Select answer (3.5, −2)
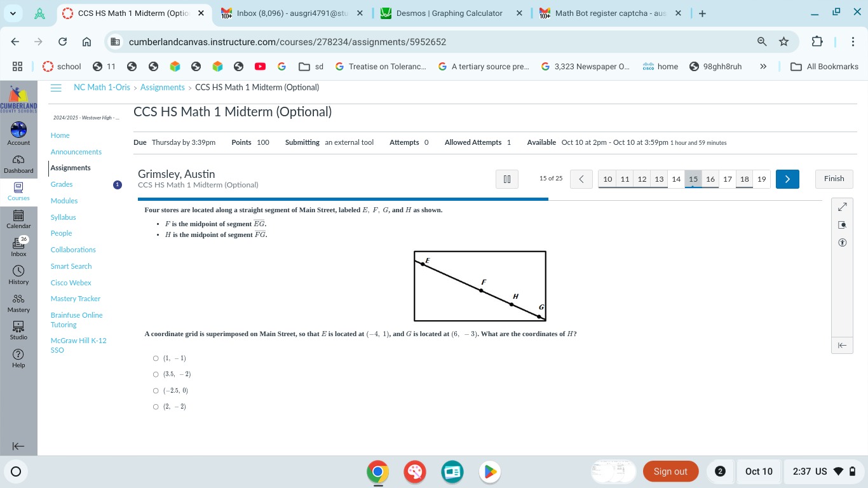 pos(156,374)
